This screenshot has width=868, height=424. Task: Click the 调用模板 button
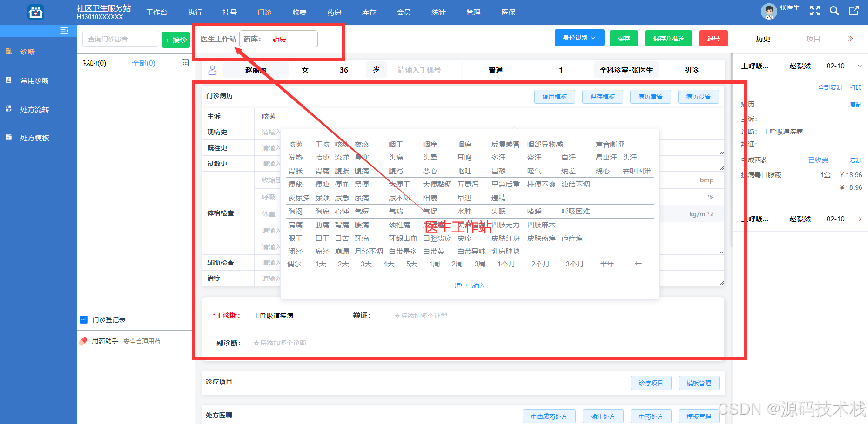pyautogui.click(x=555, y=97)
